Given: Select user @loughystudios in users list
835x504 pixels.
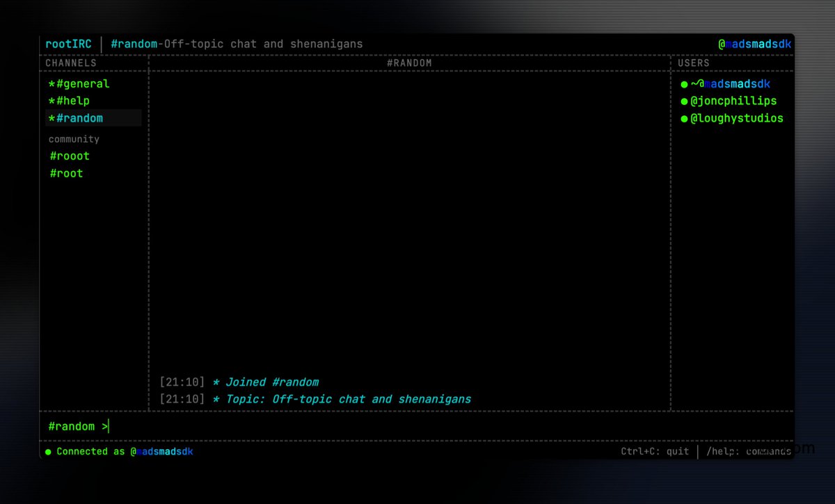Looking at the screenshot, I should (x=736, y=118).
